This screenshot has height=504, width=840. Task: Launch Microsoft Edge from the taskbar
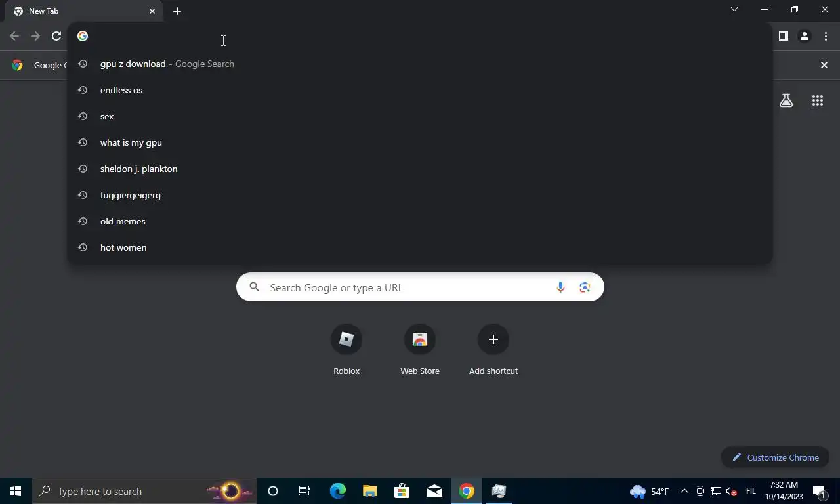click(338, 491)
